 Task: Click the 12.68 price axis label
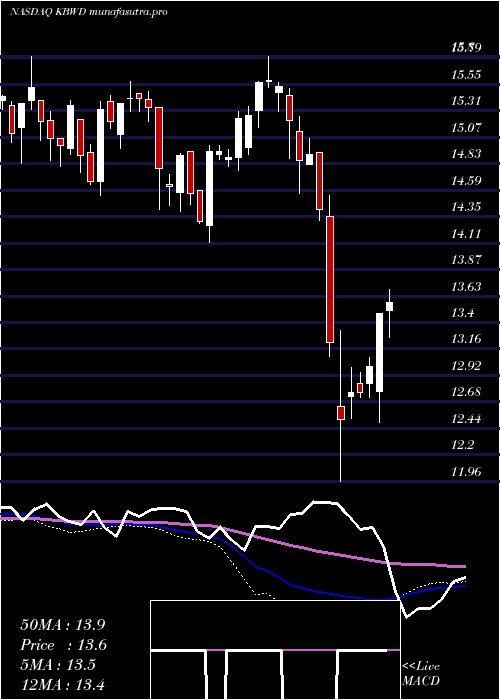tap(466, 392)
